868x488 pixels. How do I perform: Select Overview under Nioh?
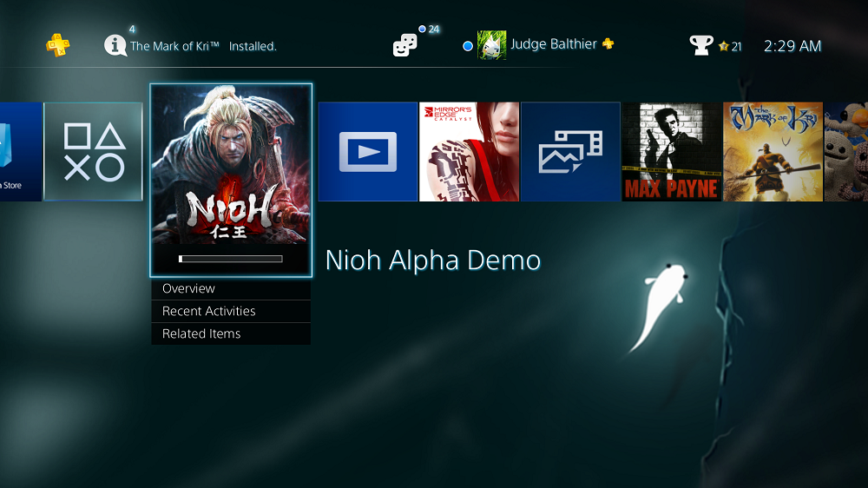[x=231, y=288]
